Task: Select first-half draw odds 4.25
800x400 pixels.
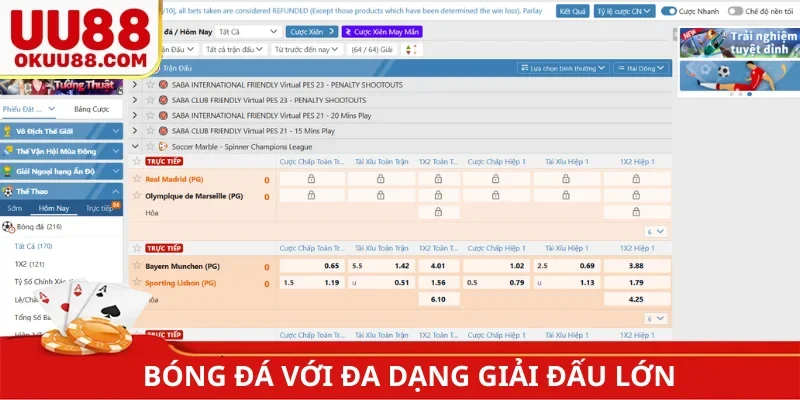Action: (636, 299)
